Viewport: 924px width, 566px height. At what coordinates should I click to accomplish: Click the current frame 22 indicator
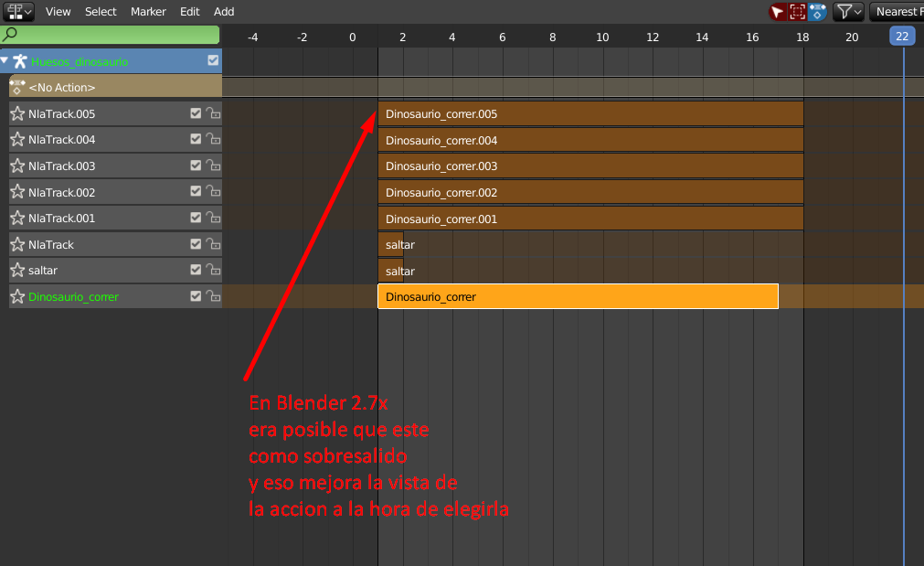tap(902, 37)
